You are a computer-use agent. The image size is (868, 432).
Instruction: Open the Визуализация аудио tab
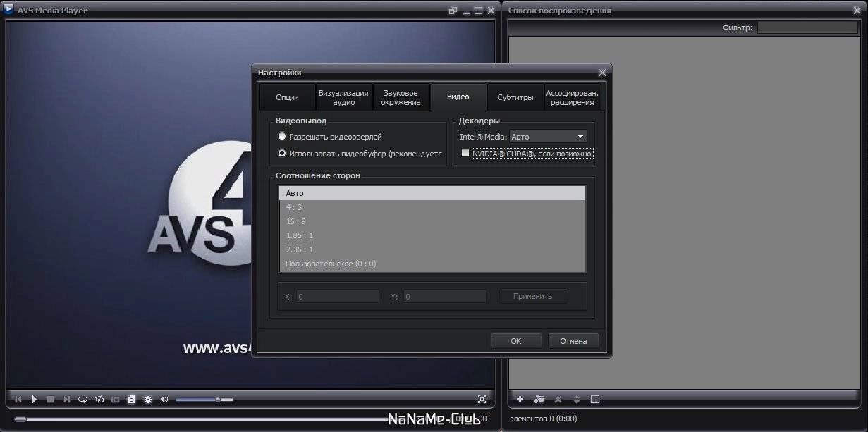pyautogui.click(x=343, y=97)
